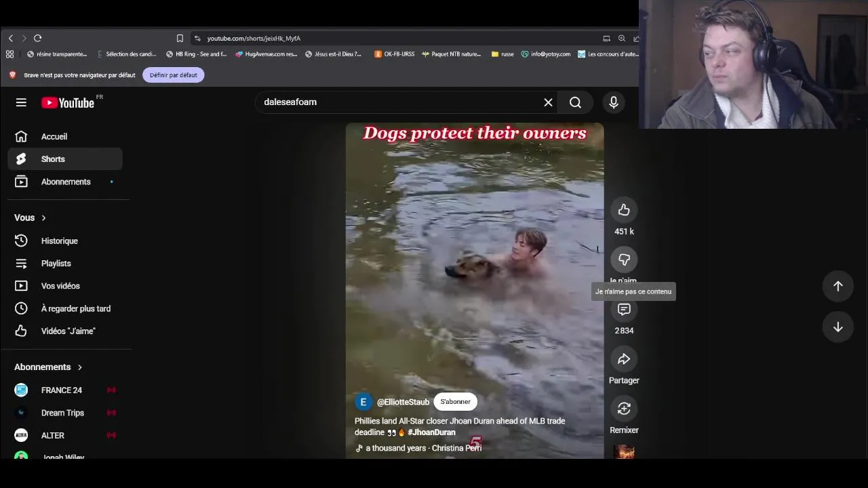Viewport: 868px width, 488px height.
Task: Click the YouTube logo
Action: (68, 102)
